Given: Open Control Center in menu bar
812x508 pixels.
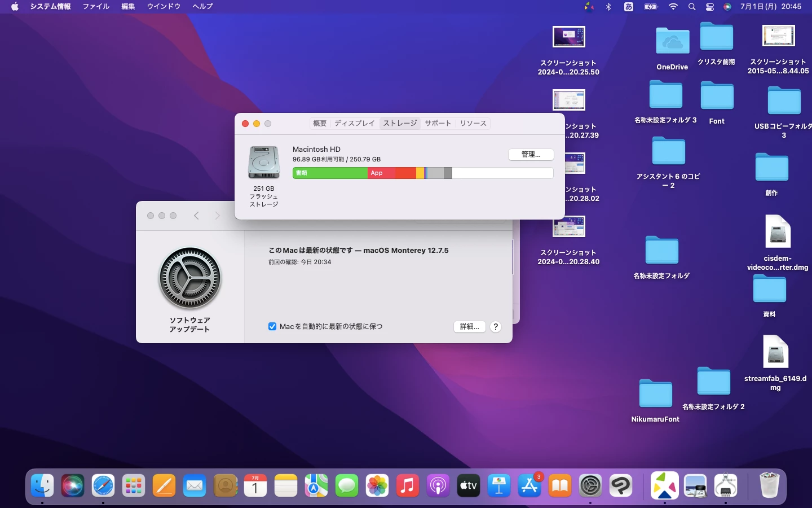Looking at the screenshot, I should click(710, 7).
